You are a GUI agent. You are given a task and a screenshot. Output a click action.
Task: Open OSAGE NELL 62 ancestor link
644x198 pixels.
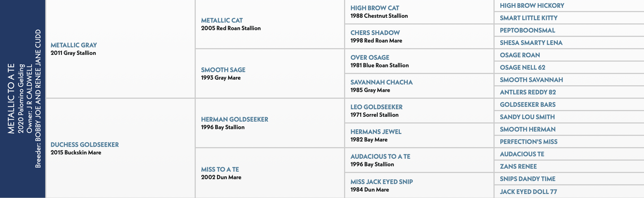click(x=523, y=67)
